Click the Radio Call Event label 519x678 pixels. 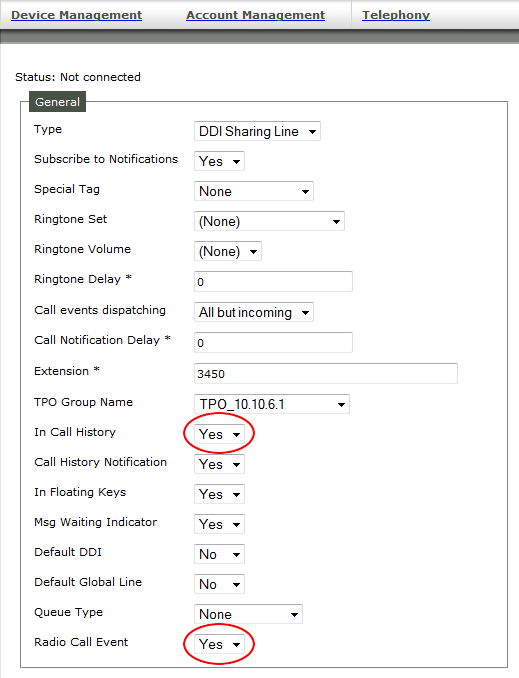(81, 642)
